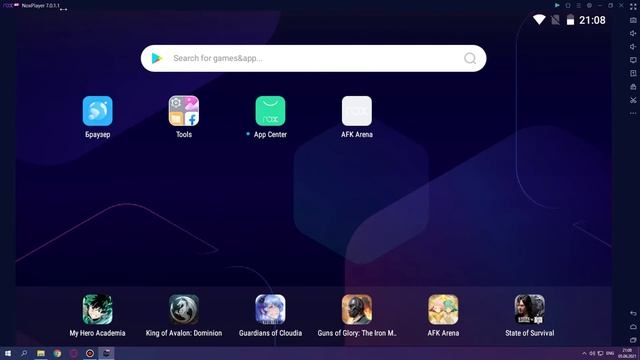
Task: Click the skin/theme icon in Nox title bar
Action: (568, 5)
